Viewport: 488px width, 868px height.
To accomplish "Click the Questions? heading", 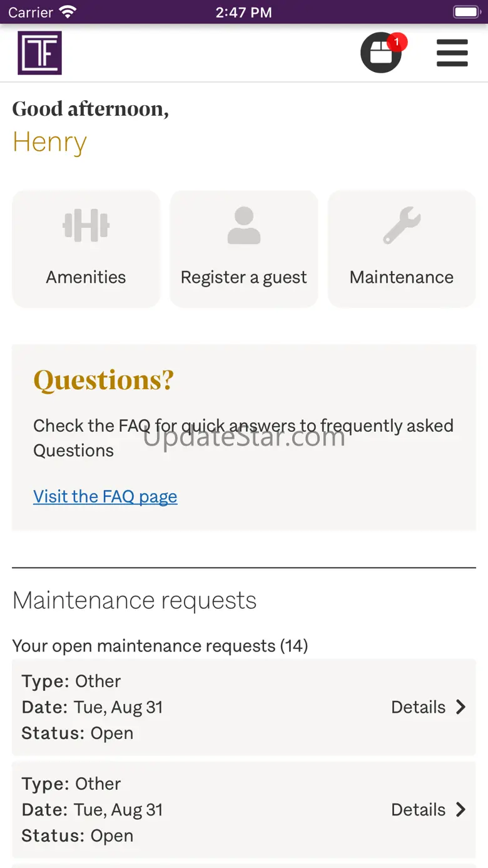I will pyautogui.click(x=103, y=380).
